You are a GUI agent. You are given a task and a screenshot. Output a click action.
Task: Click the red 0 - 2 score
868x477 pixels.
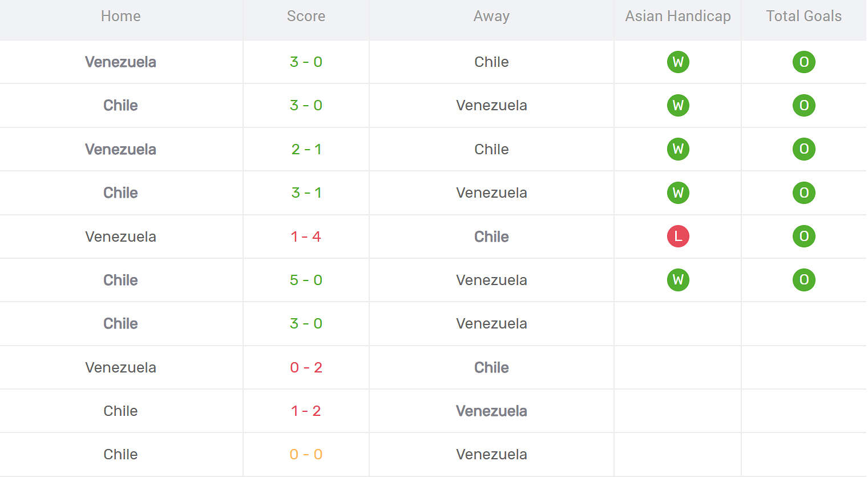coord(306,367)
